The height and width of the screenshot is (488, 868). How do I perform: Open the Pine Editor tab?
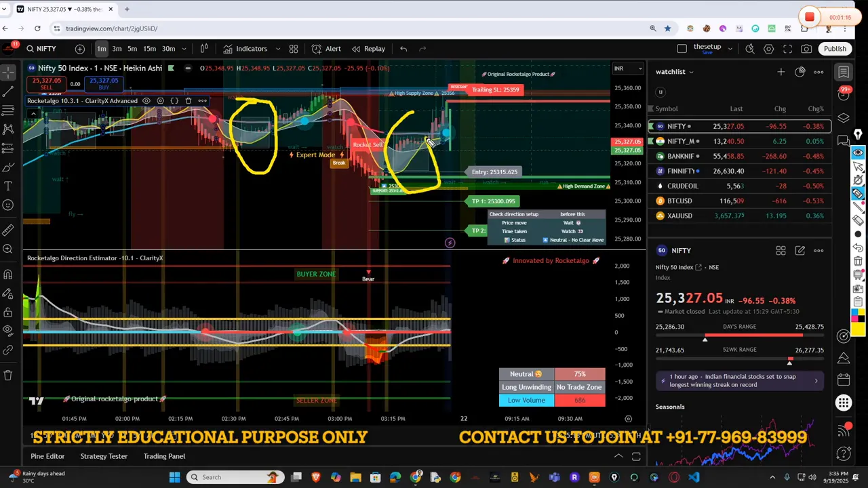[x=47, y=456]
